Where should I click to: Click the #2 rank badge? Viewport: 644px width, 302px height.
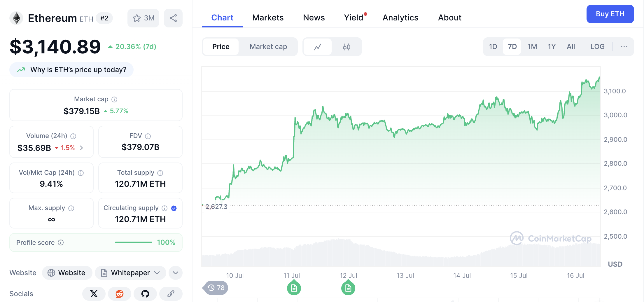point(104,18)
